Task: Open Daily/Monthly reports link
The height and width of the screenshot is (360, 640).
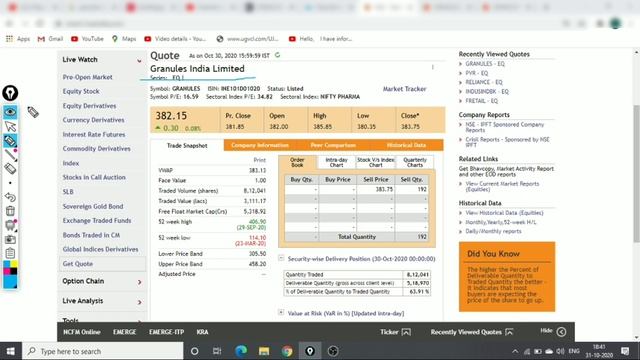Action: point(493,231)
